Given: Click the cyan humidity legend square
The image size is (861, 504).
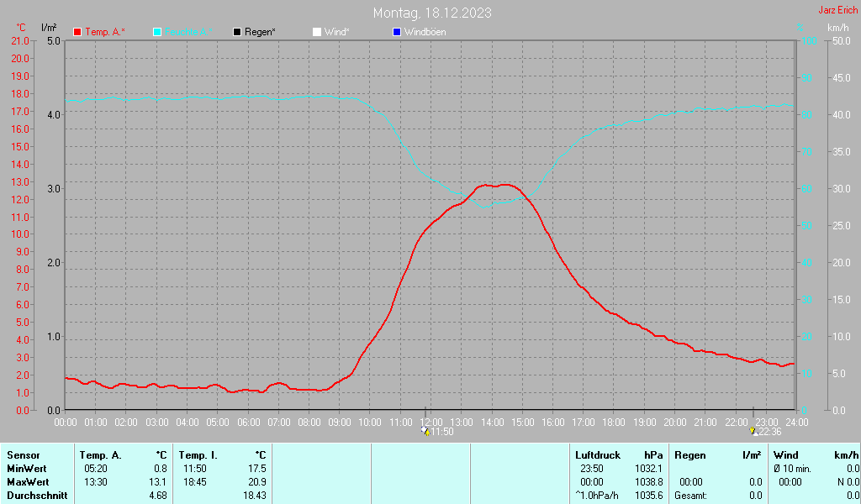Looking at the screenshot, I should pos(157,32).
